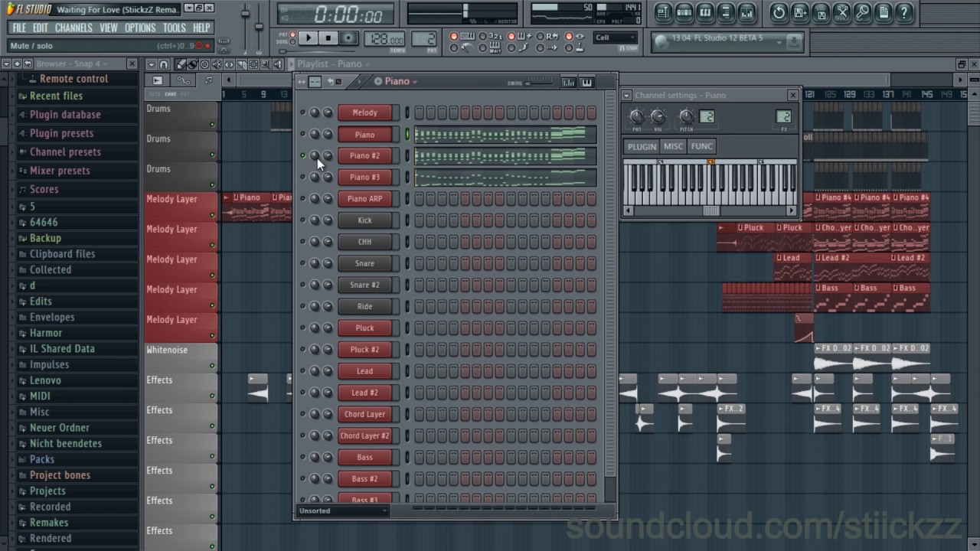Open the TOOLS menu
The height and width of the screenshot is (551, 980).
tap(175, 28)
